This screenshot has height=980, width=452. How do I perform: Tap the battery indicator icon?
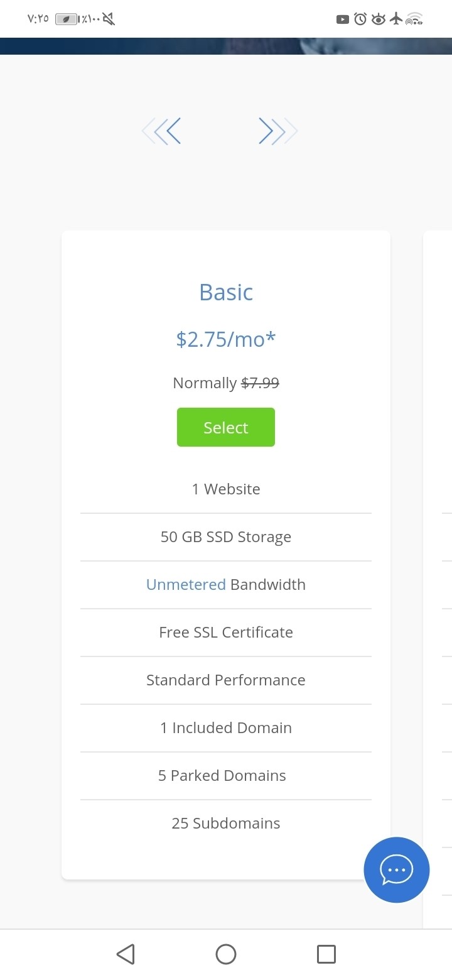coord(66,19)
